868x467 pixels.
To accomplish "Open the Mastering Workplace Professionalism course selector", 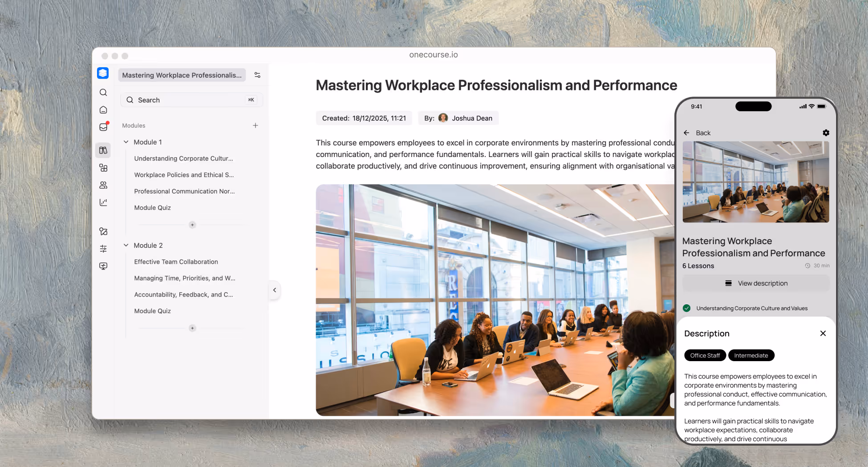I will (182, 75).
